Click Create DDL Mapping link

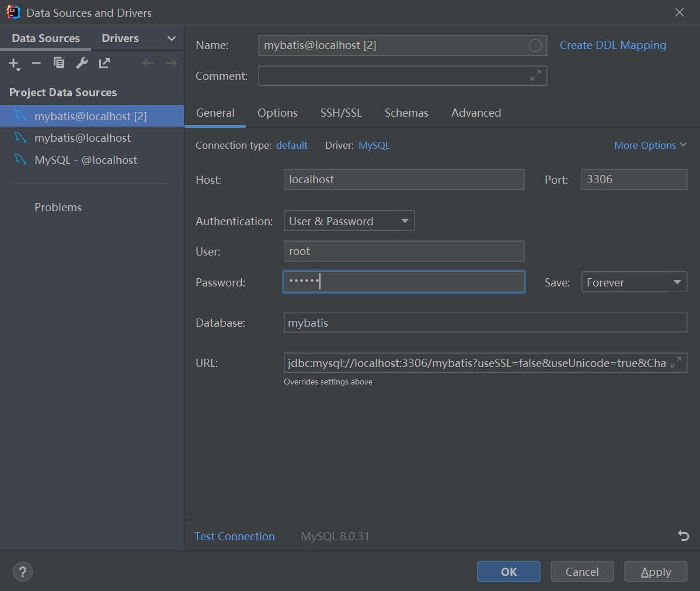point(612,46)
